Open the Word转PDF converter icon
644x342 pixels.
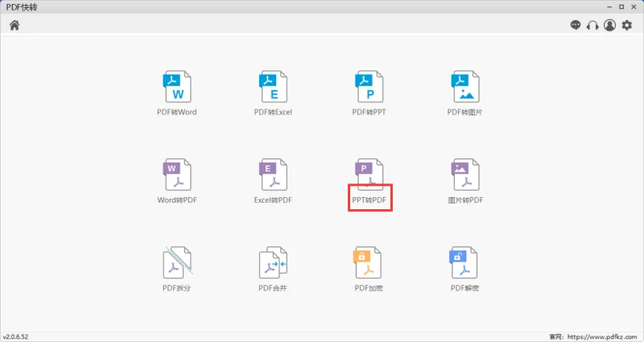tap(177, 175)
